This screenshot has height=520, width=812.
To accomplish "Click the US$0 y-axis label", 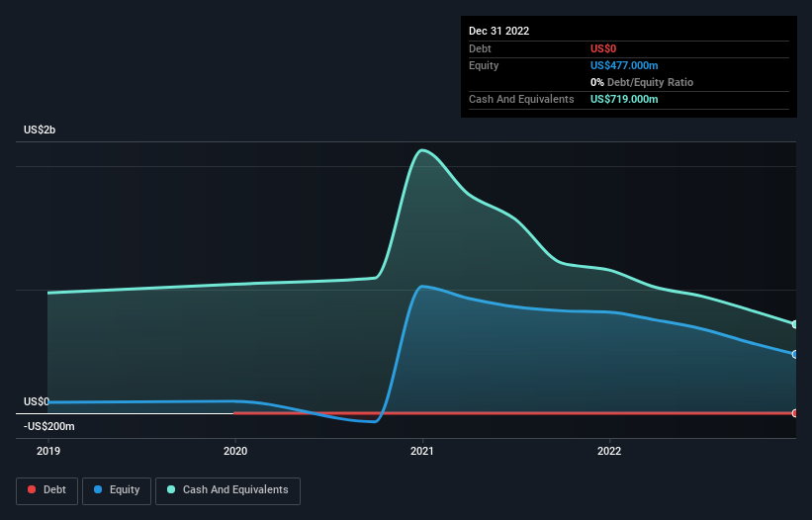I will click(37, 402).
